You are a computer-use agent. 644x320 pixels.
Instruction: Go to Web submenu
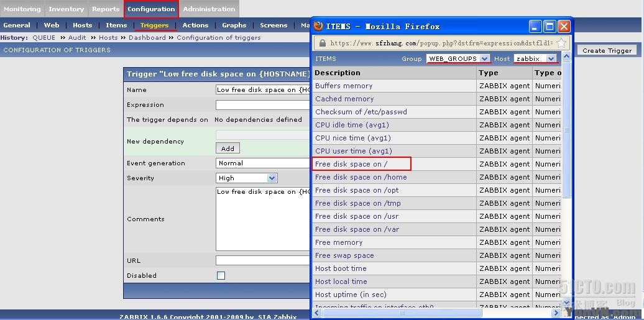tap(52, 25)
